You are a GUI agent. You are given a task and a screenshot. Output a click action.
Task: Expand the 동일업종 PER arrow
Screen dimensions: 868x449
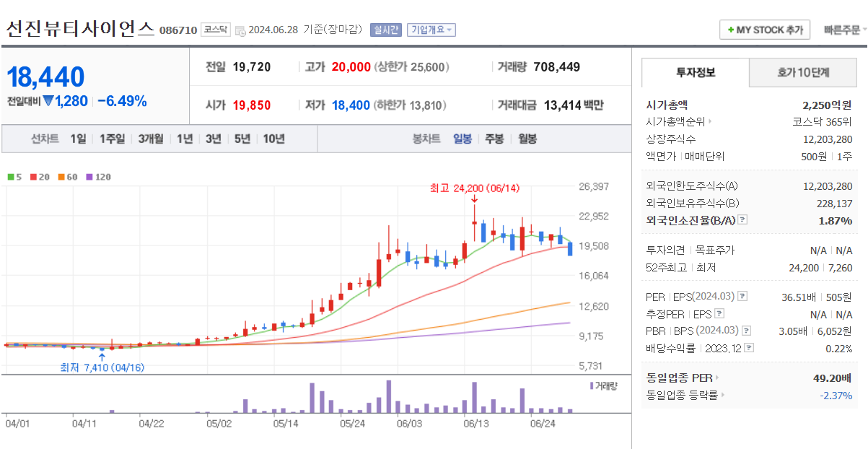[x=717, y=378]
